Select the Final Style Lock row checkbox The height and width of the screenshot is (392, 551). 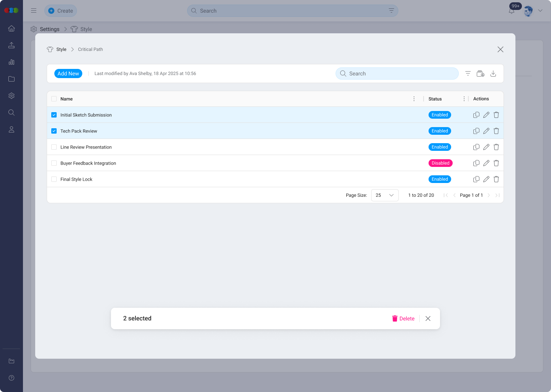coord(54,179)
